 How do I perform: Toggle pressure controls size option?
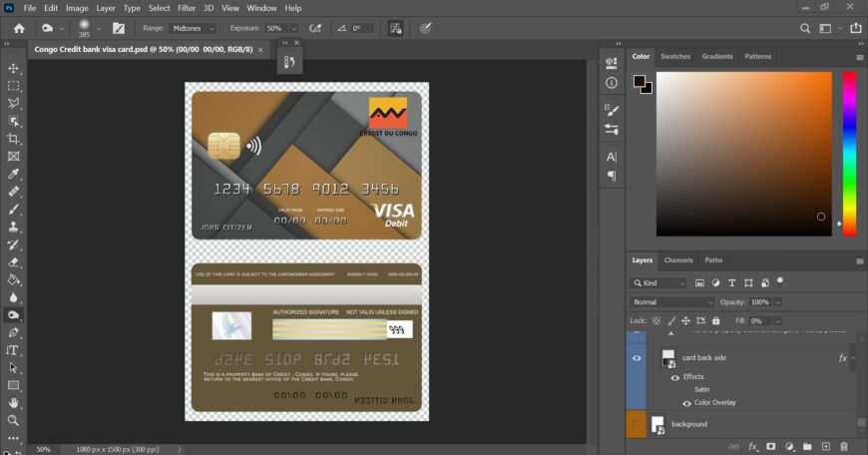[425, 28]
